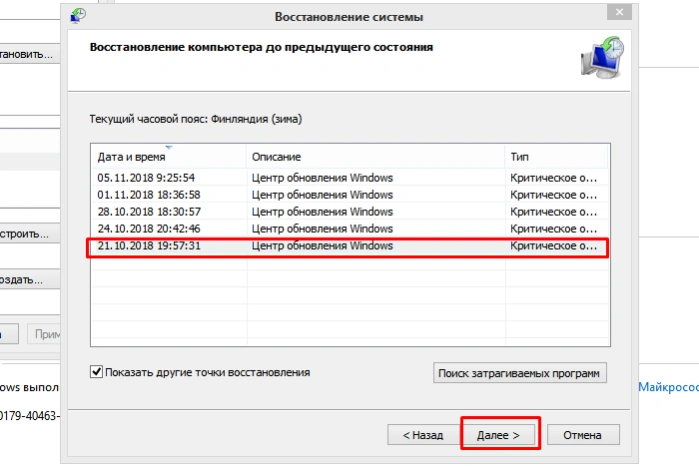Select restore point 05.11.2018 9:25:54

coord(350,177)
